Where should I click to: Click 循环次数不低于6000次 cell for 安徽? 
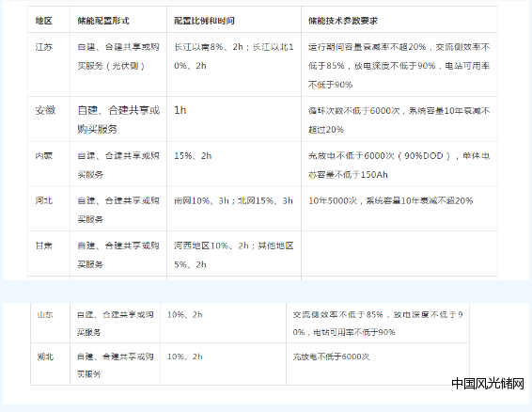click(399, 119)
